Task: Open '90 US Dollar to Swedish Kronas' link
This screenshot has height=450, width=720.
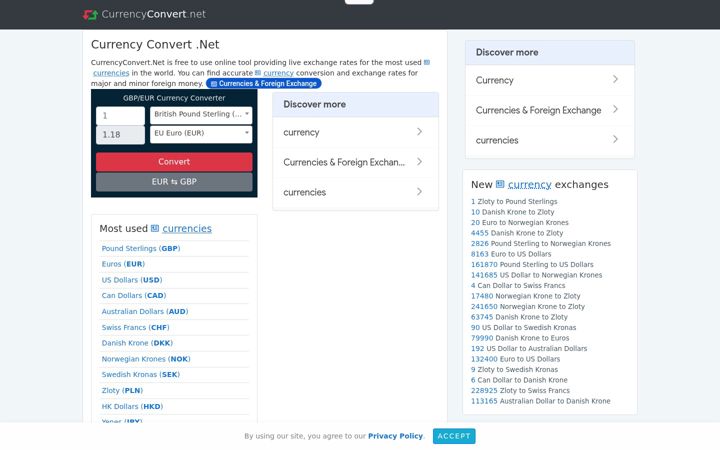Action: tap(523, 328)
